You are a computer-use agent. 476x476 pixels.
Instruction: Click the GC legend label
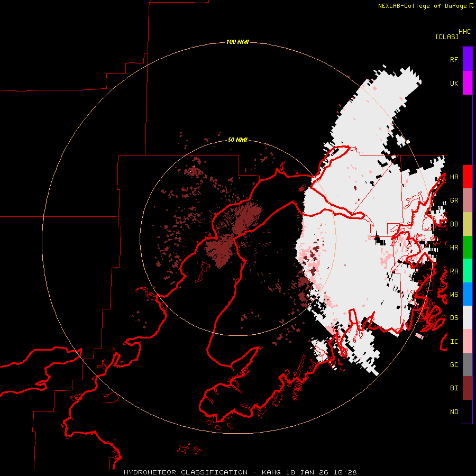click(454, 365)
